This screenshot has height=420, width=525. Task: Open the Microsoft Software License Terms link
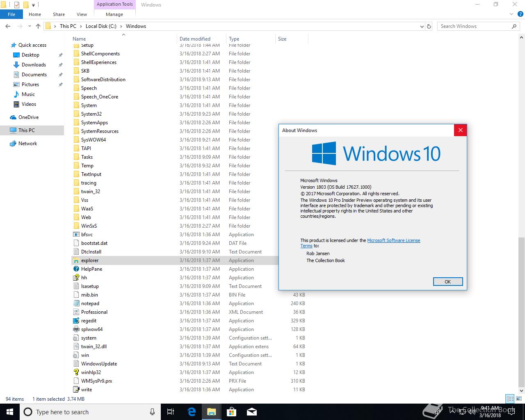pyautogui.click(x=394, y=240)
